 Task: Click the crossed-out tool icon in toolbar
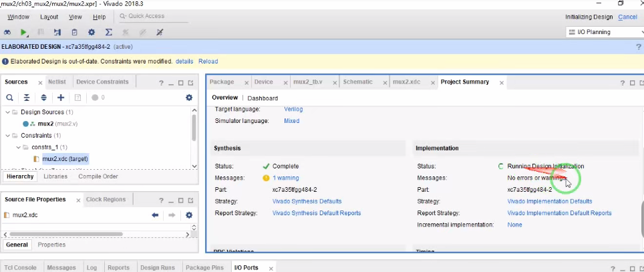click(x=160, y=32)
